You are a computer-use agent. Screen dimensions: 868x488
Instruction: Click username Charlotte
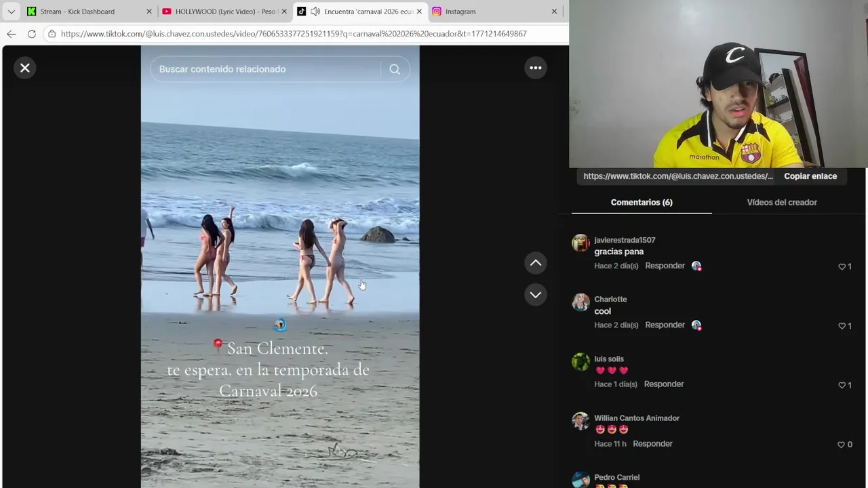coord(610,300)
